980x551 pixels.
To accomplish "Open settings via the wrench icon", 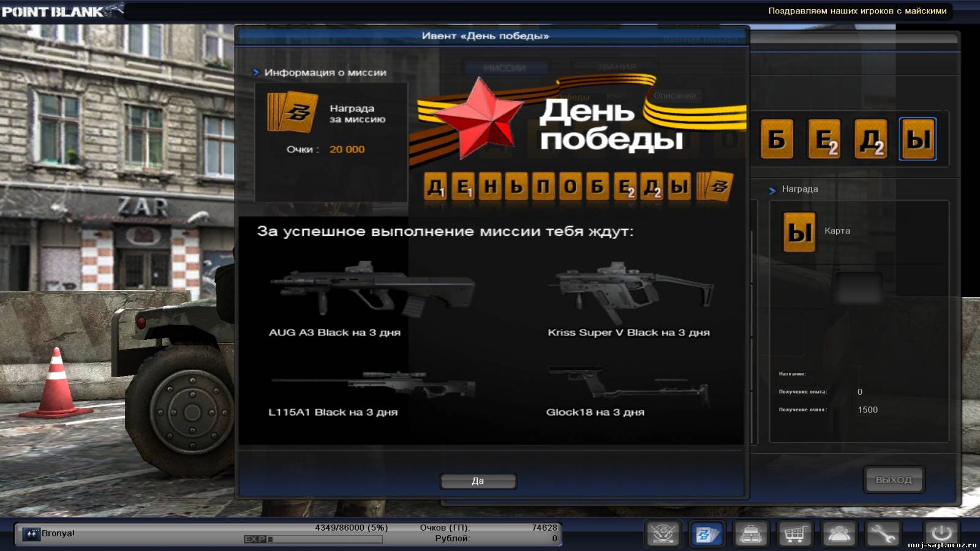I will [x=883, y=534].
